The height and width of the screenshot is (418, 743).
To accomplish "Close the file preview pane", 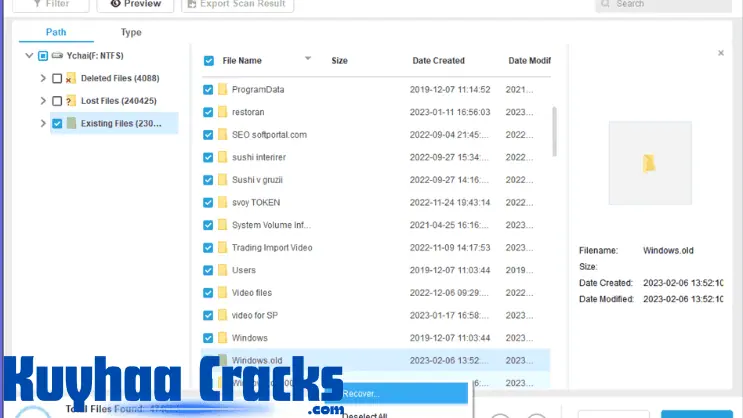I will (x=720, y=53).
